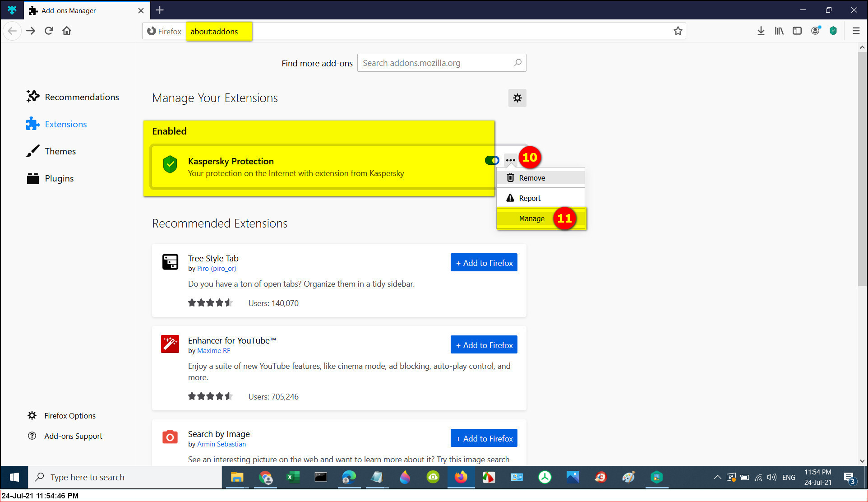Click the Enhancer for YouTube title
Image resolution: width=868 pixels, height=502 pixels.
point(232,341)
